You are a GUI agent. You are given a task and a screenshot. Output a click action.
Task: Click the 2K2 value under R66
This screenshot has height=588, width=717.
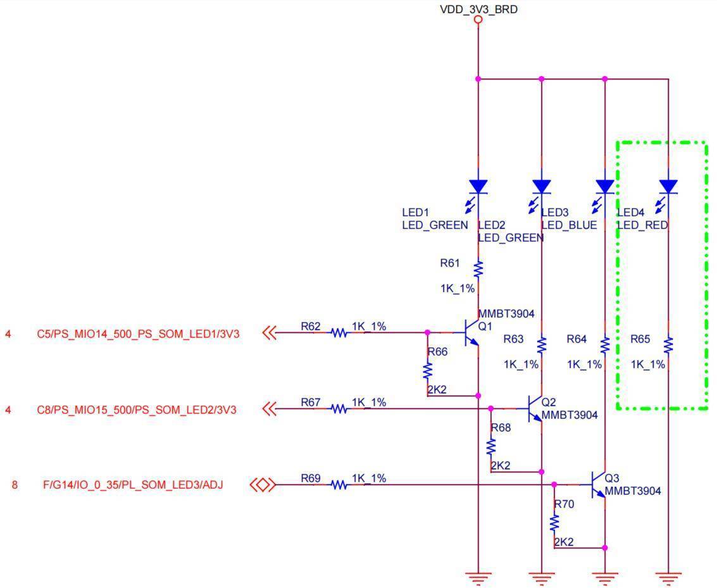[x=437, y=389]
